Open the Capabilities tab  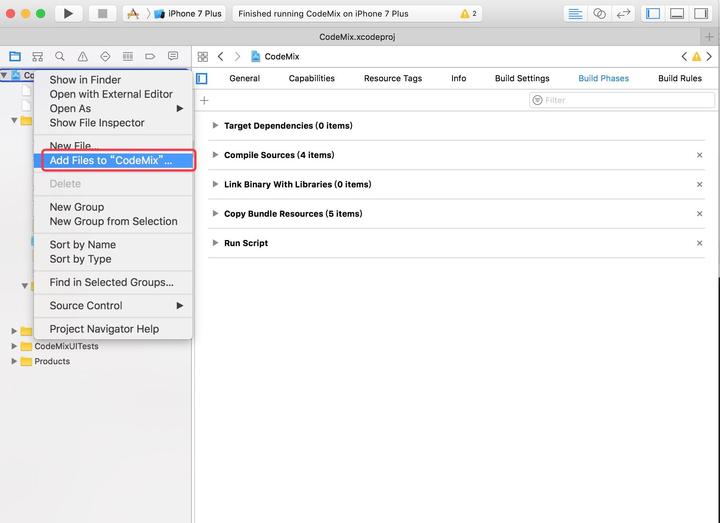click(312, 79)
